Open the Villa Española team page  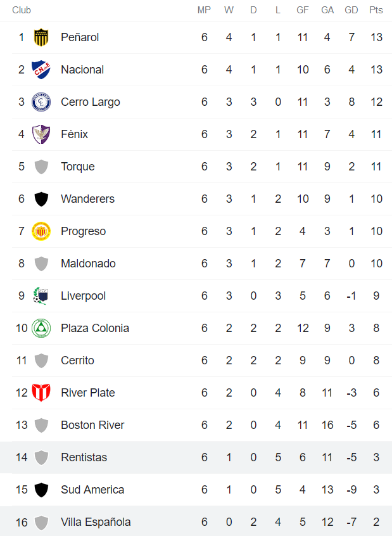click(96, 522)
